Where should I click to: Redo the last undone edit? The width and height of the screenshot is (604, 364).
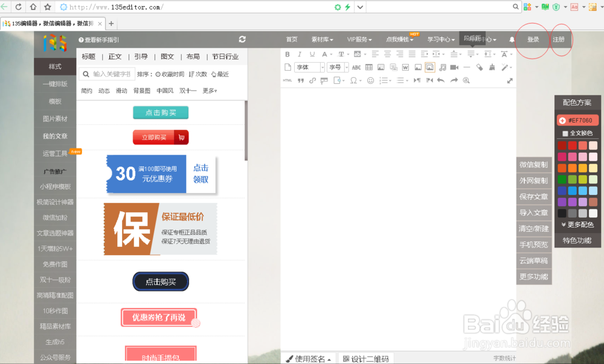tap(454, 80)
